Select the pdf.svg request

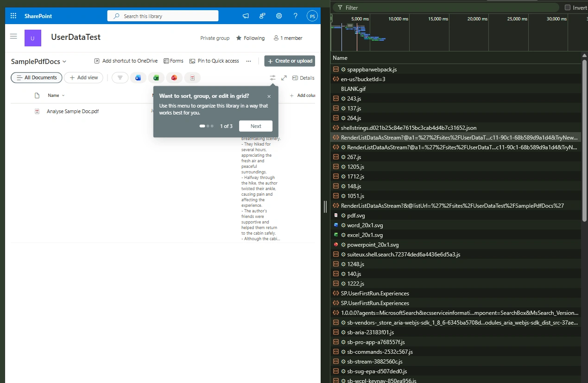(456, 215)
